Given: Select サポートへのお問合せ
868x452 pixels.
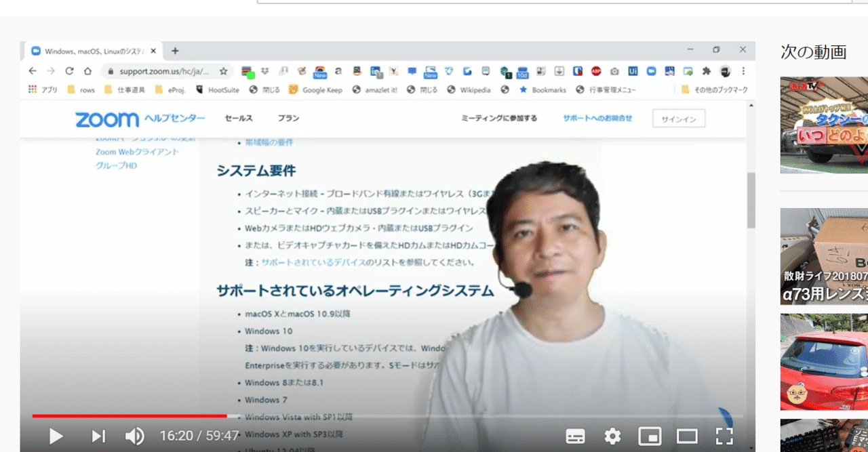Looking at the screenshot, I should click(597, 118).
